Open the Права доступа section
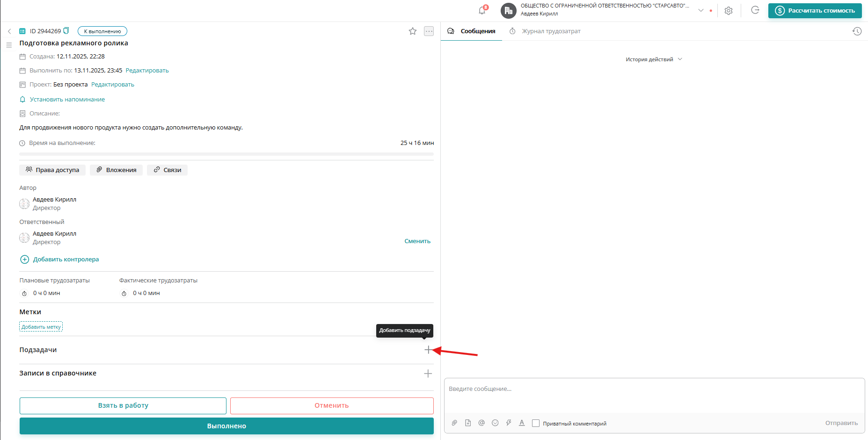The width and height of the screenshot is (868, 440). [x=52, y=170]
